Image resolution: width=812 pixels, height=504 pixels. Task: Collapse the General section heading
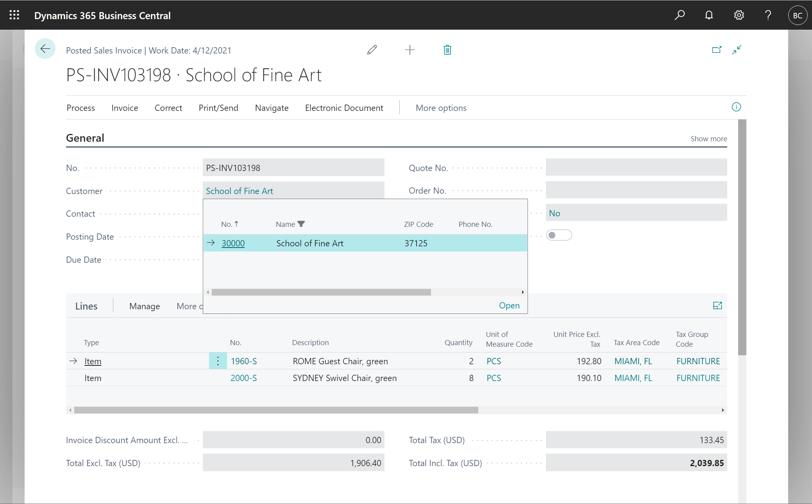85,138
